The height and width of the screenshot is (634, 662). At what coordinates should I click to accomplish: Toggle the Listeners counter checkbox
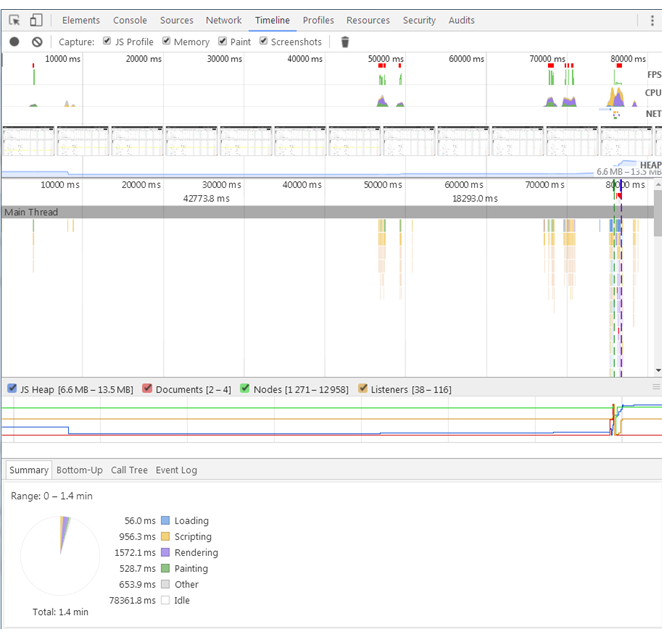pyautogui.click(x=364, y=389)
